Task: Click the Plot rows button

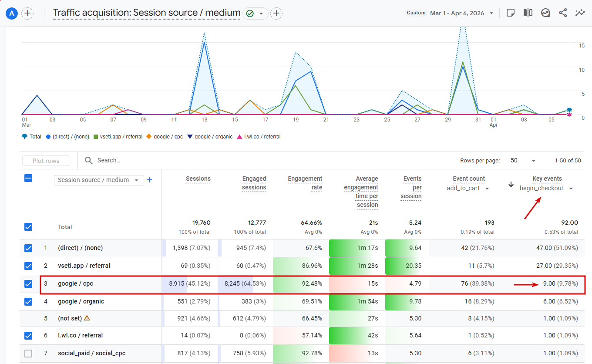Action: click(x=46, y=161)
